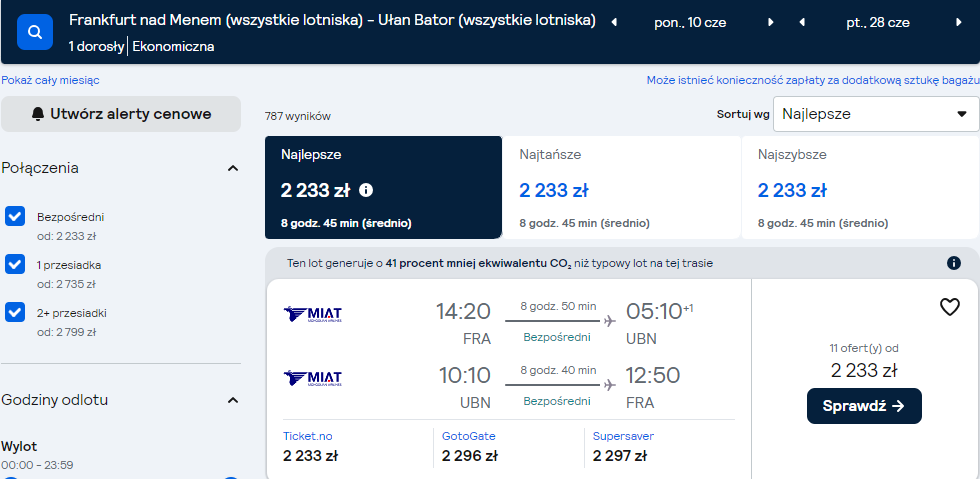Select the Najtańsze tab
The height and width of the screenshot is (479, 980).
click(x=621, y=188)
